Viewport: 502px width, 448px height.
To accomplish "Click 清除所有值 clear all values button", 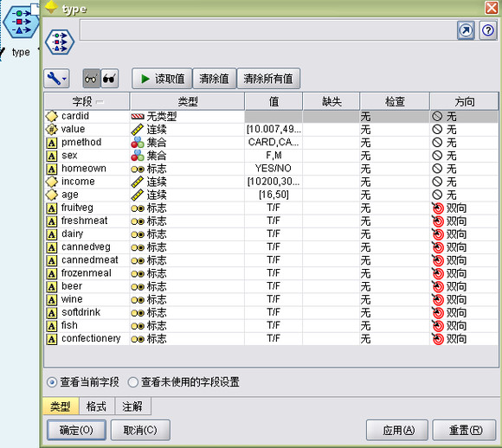I will coord(268,79).
